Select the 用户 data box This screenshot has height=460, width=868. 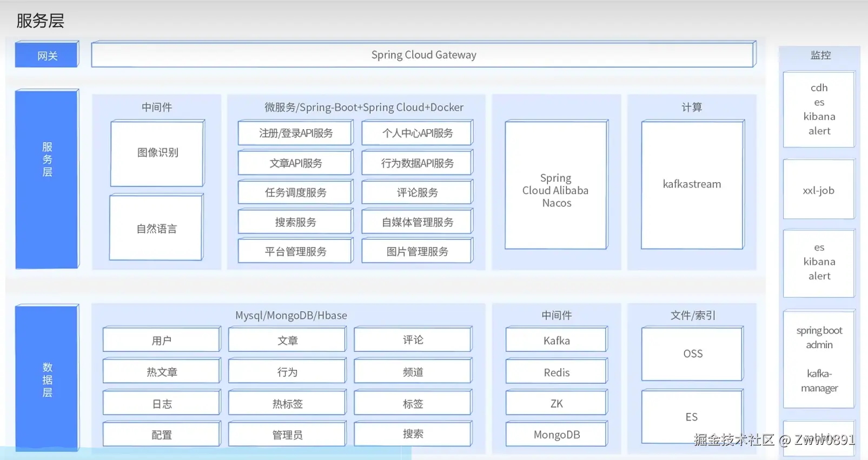(x=162, y=340)
